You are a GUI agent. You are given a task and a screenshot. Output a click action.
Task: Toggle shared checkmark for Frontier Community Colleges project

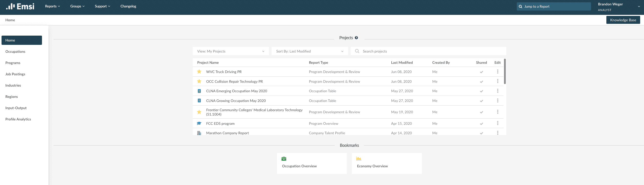481,112
